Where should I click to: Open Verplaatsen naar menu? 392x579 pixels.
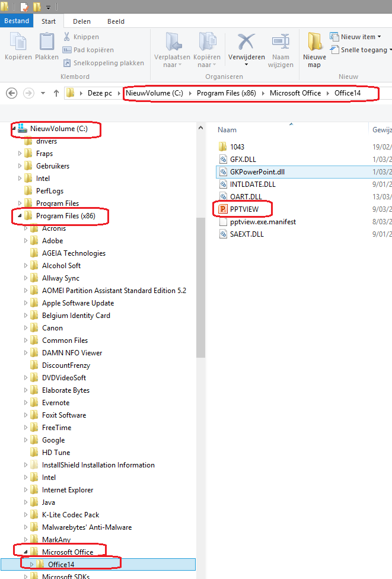(x=172, y=50)
